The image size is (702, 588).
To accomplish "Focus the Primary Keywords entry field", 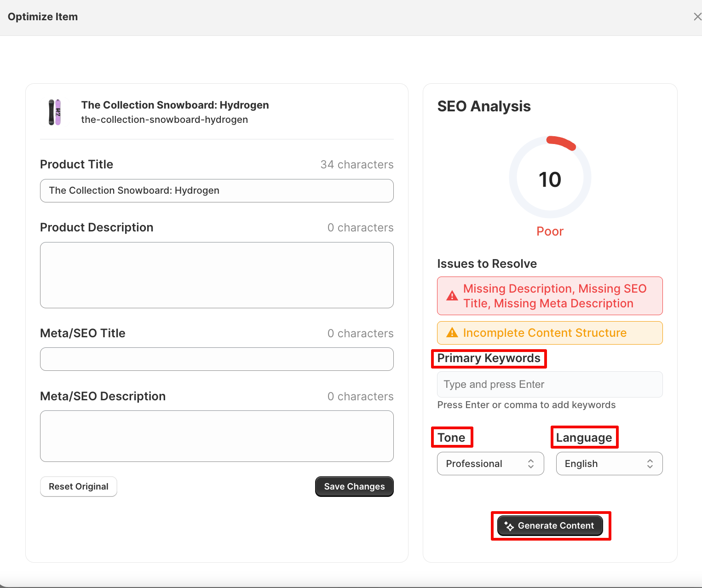I will click(x=549, y=385).
